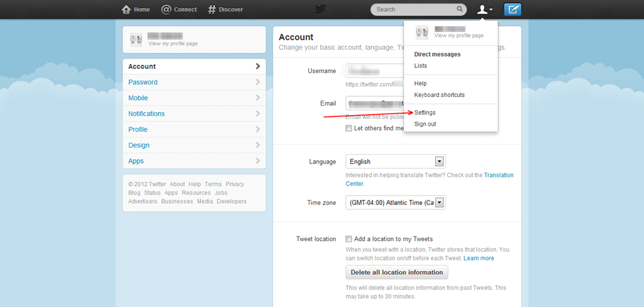Click View my profile page in sidebar
644x307 pixels.
[x=173, y=43]
